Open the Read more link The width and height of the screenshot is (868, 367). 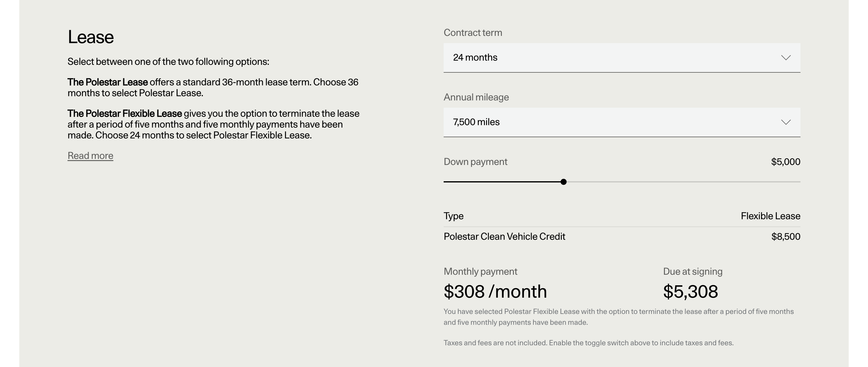point(90,156)
